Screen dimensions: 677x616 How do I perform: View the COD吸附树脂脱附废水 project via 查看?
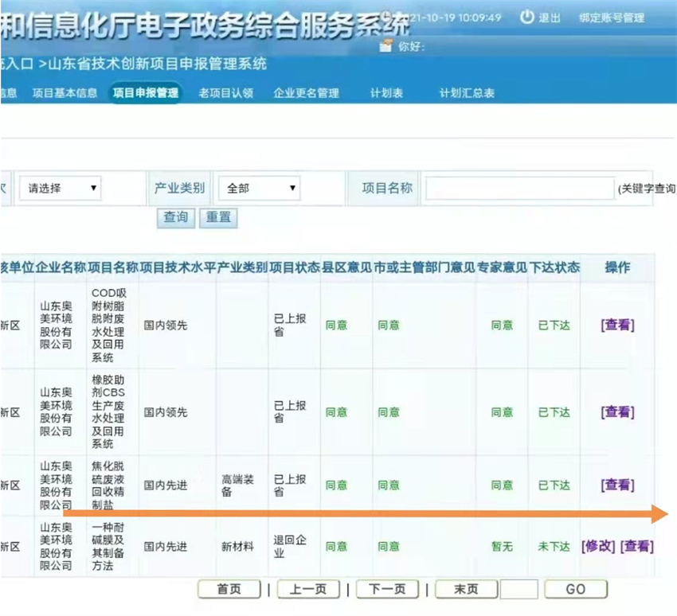[617, 325]
